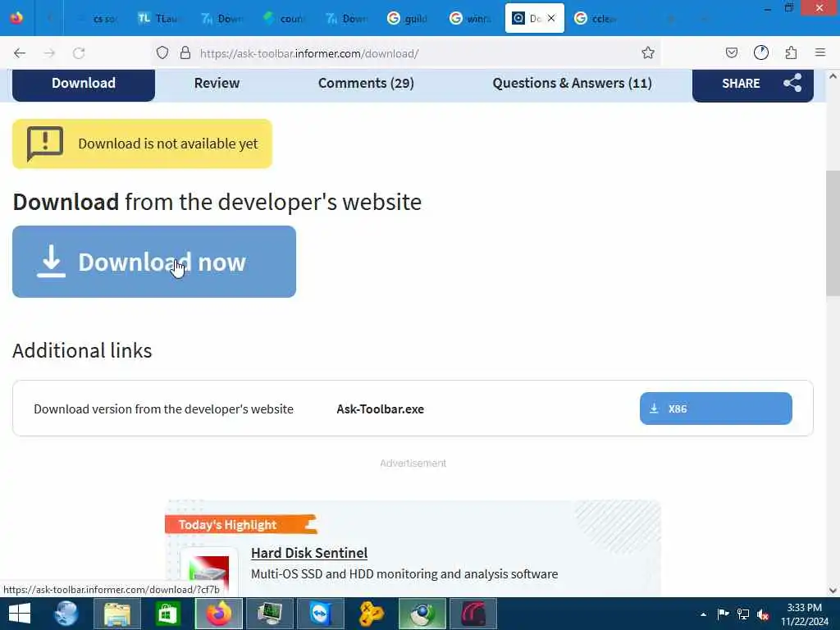Click scrollbar down arrow
Viewport: 840px width, 630px height.
click(833, 591)
